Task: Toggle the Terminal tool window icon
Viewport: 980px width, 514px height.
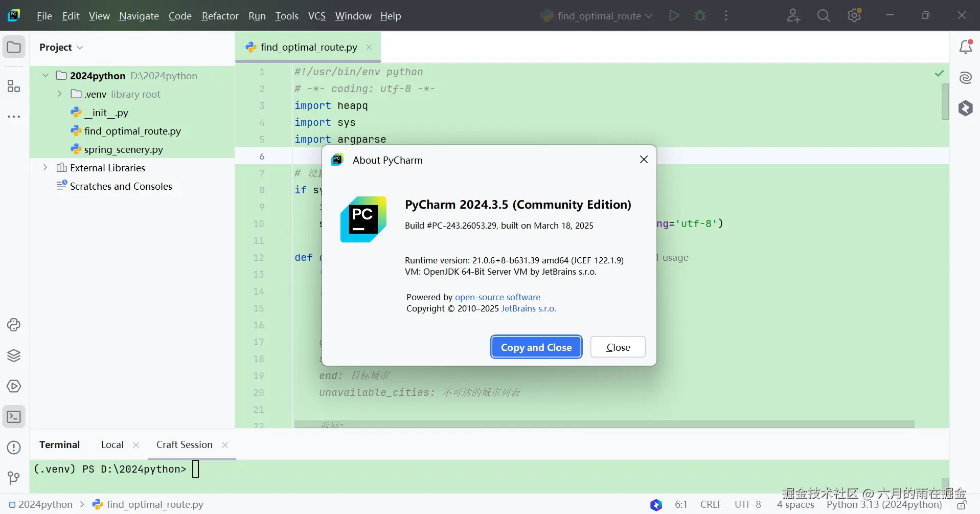Action: pos(14,417)
